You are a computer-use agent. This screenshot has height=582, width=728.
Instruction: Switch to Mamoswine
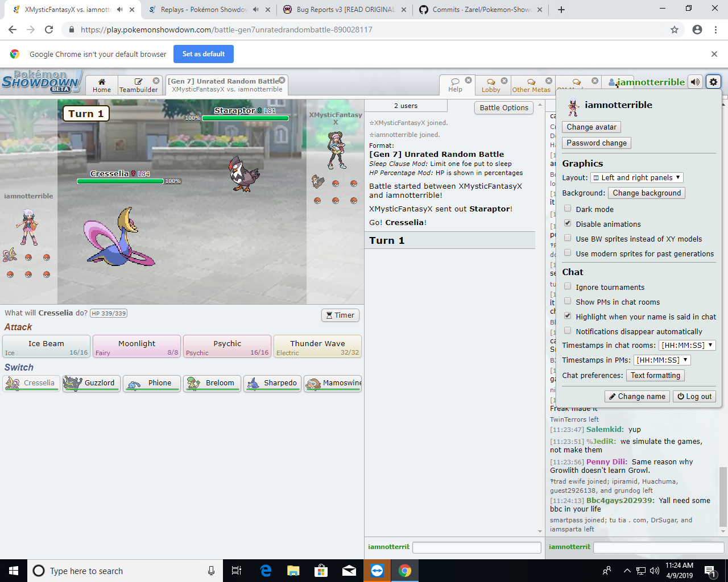tap(332, 383)
